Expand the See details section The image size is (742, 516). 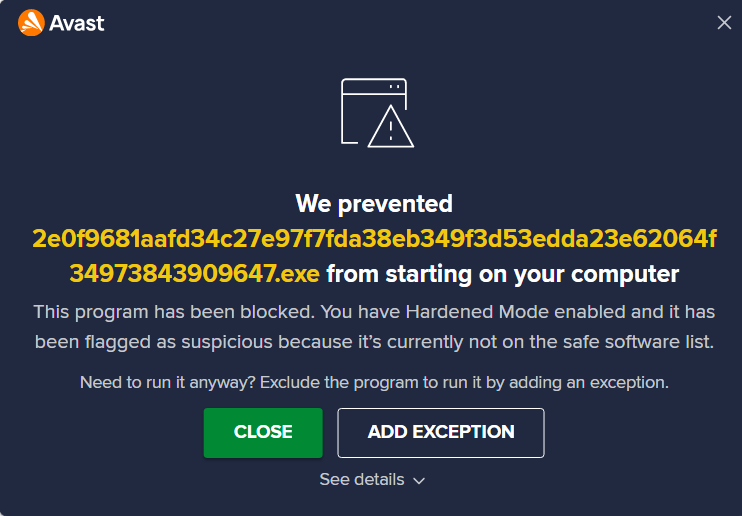tap(372, 480)
